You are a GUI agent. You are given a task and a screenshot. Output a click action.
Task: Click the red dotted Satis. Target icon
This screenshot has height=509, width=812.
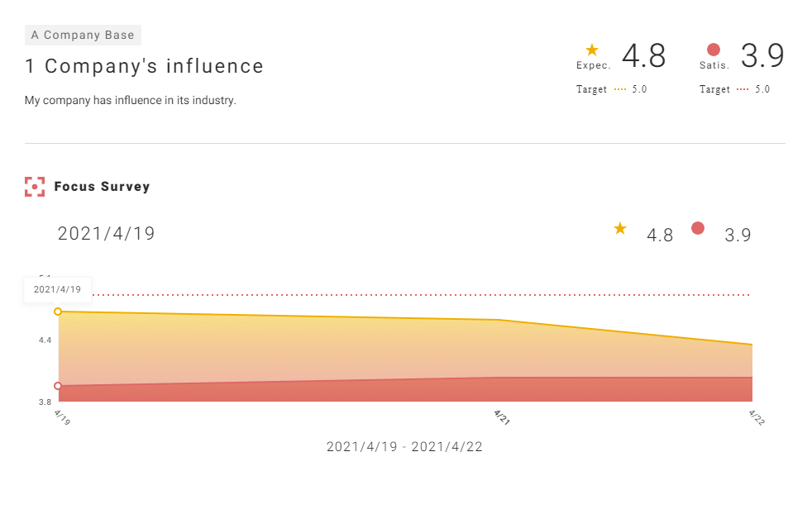[743, 89]
